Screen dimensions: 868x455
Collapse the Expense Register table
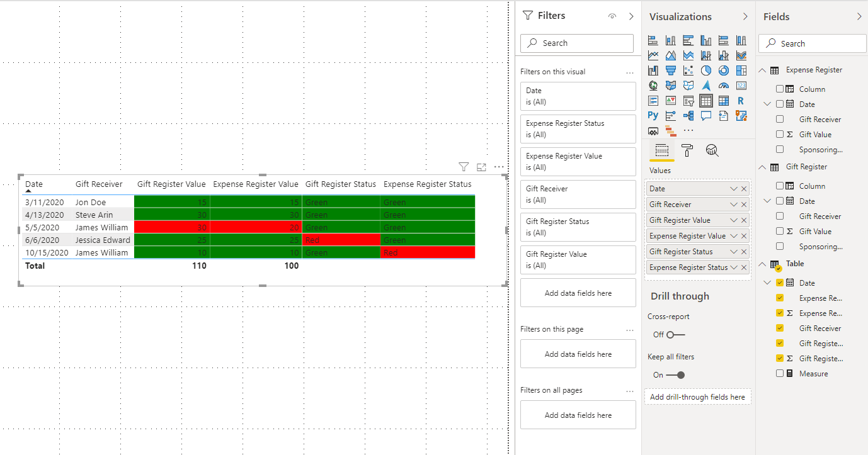762,70
